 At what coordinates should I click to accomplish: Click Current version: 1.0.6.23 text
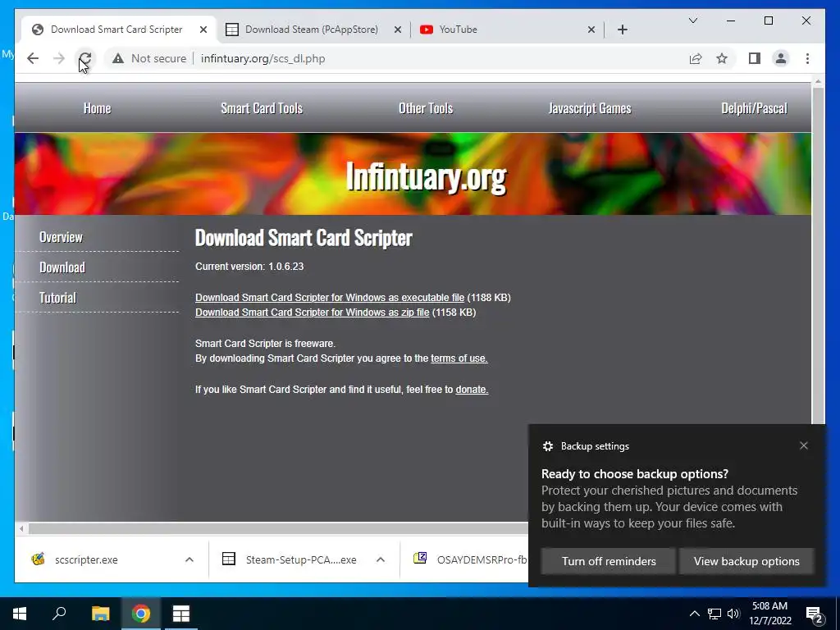click(249, 267)
